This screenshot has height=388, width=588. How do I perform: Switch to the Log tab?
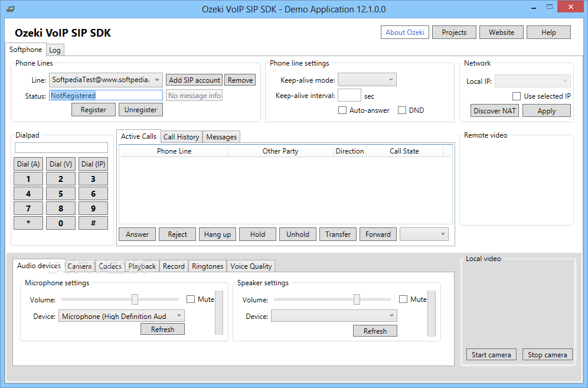(x=55, y=50)
